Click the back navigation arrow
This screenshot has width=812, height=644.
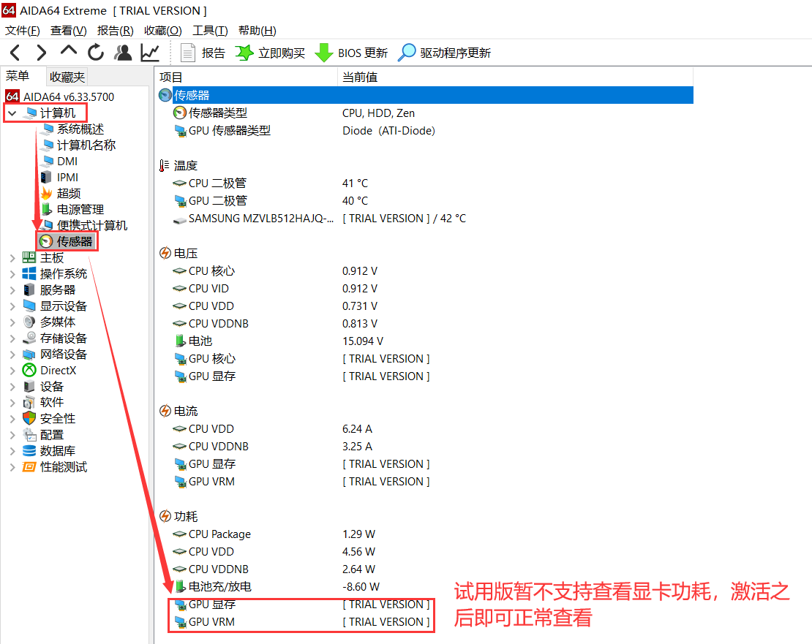(15, 53)
